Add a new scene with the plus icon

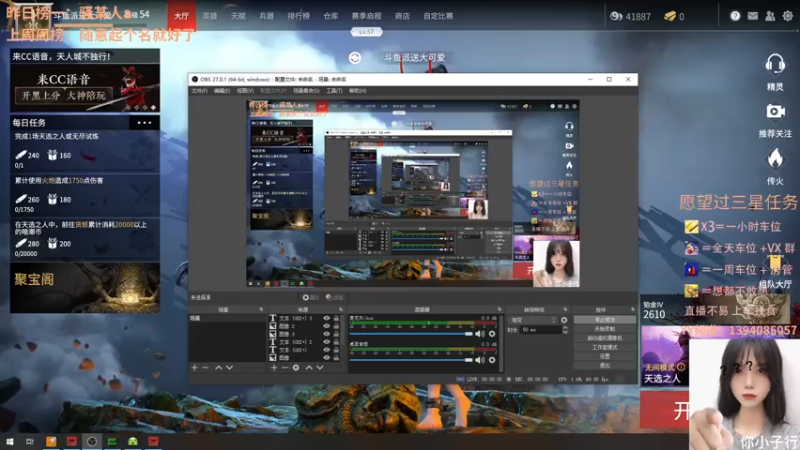point(194,367)
